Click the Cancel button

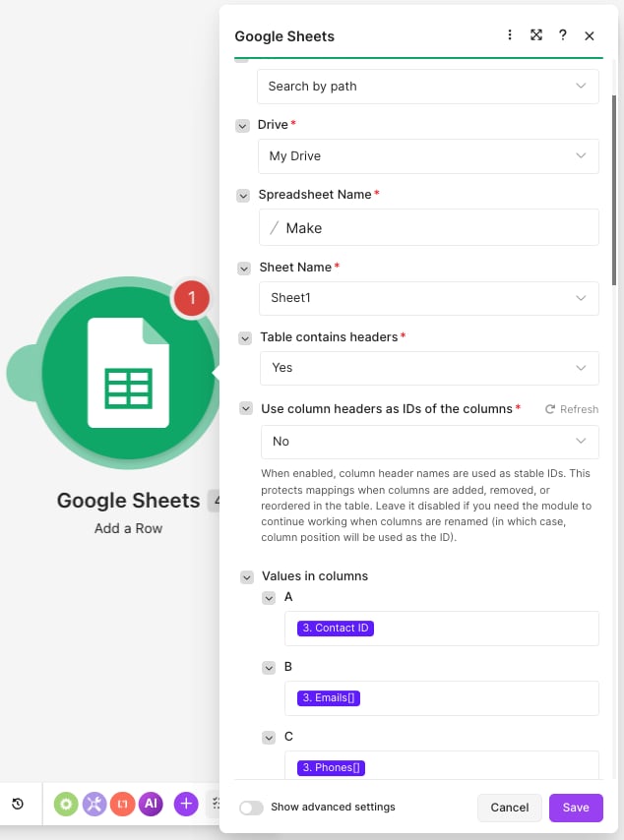pyautogui.click(x=509, y=808)
